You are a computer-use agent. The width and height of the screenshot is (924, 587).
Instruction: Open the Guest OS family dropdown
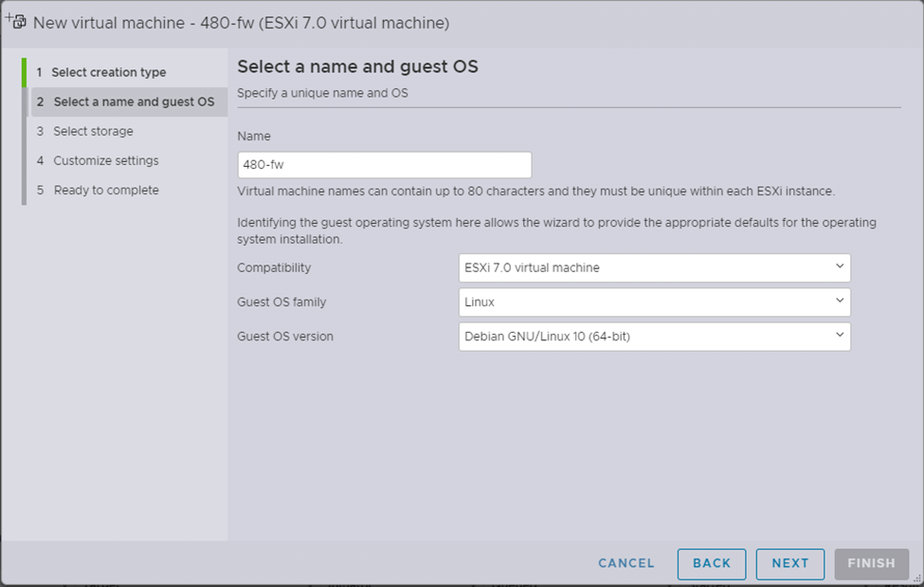coord(654,303)
